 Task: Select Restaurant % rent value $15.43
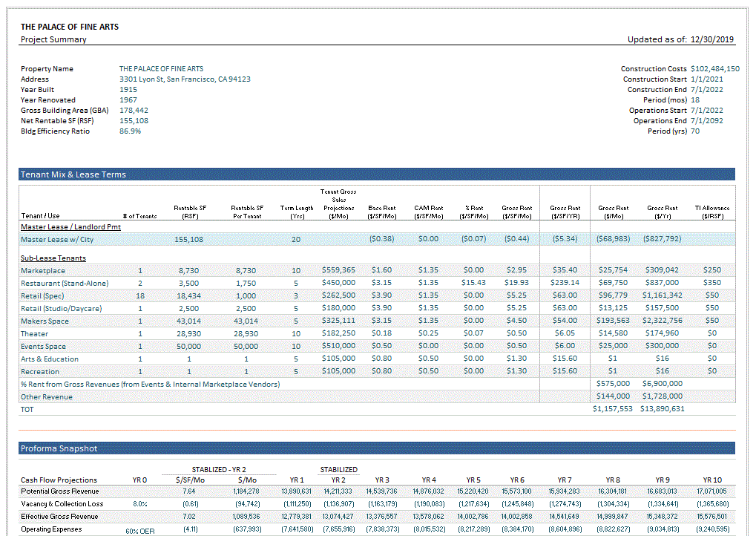click(473, 283)
